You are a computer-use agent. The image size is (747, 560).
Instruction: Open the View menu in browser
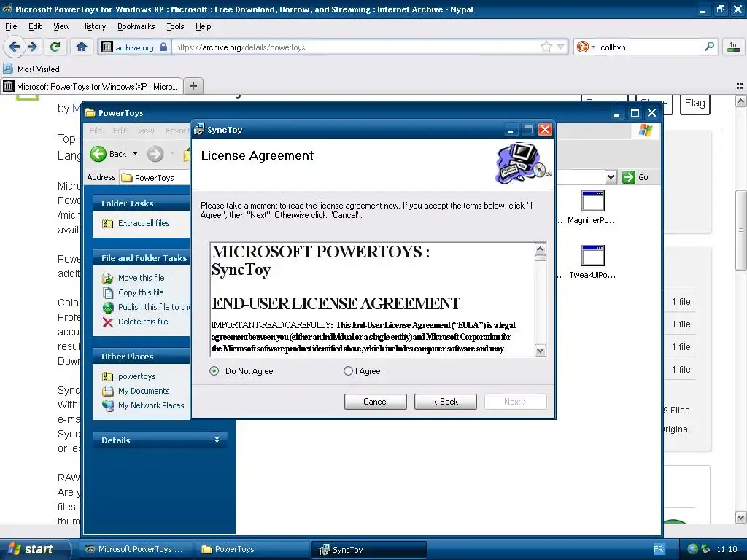61,26
